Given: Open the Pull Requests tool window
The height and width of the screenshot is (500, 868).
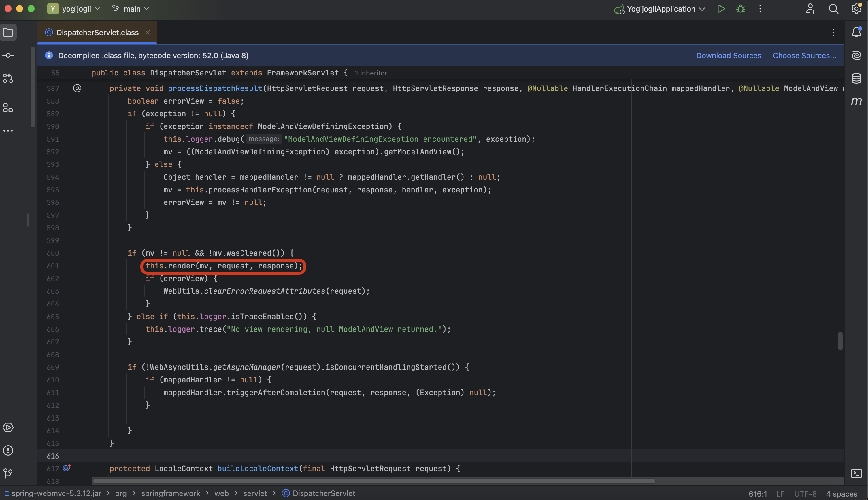Looking at the screenshot, I should coord(8,78).
